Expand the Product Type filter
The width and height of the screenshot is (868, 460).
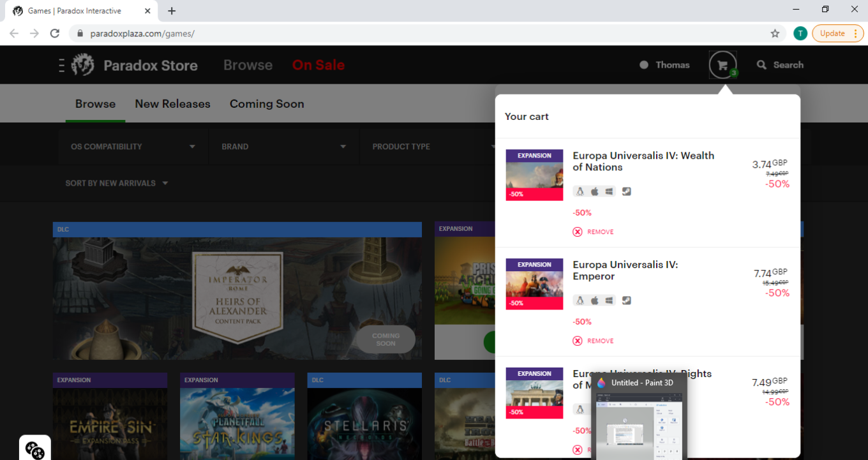pos(434,147)
